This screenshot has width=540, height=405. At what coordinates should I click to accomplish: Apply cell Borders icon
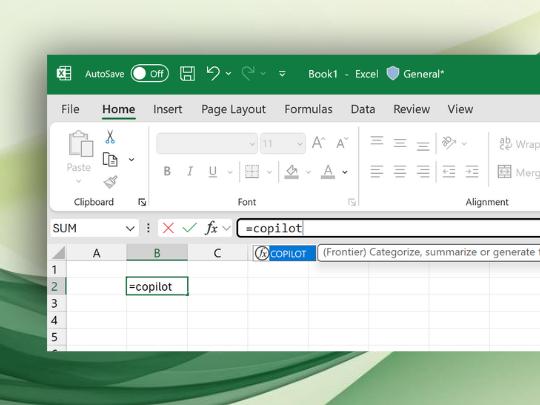click(x=252, y=171)
